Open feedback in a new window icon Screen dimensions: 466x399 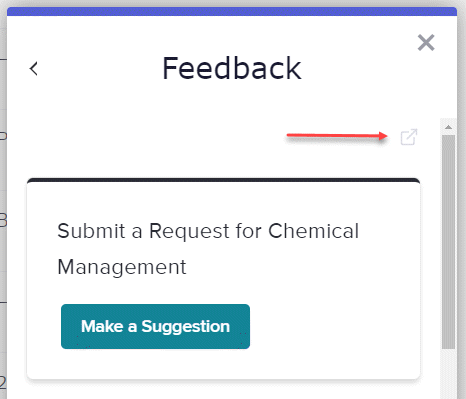pos(409,137)
